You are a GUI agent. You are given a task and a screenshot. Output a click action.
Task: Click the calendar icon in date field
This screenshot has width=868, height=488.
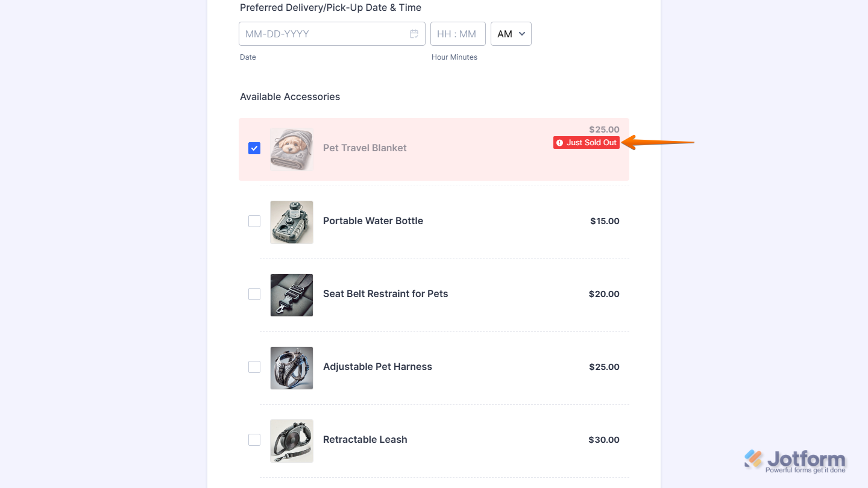tap(414, 34)
